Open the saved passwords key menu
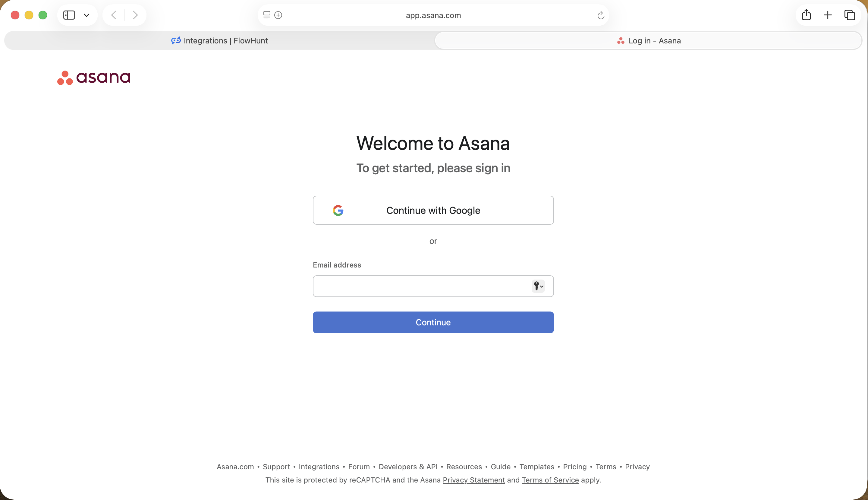Image resolution: width=868 pixels, height=500 pixels. [536, 286]
